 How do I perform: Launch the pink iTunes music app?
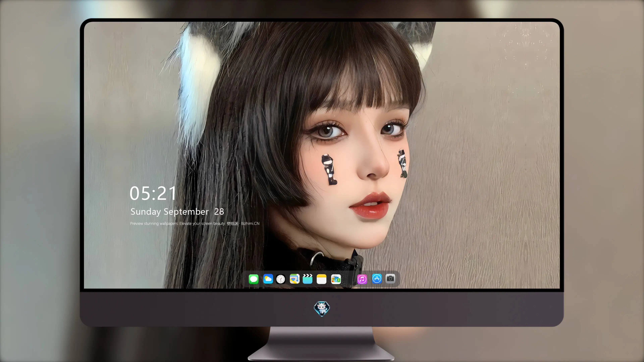point(362,279)
